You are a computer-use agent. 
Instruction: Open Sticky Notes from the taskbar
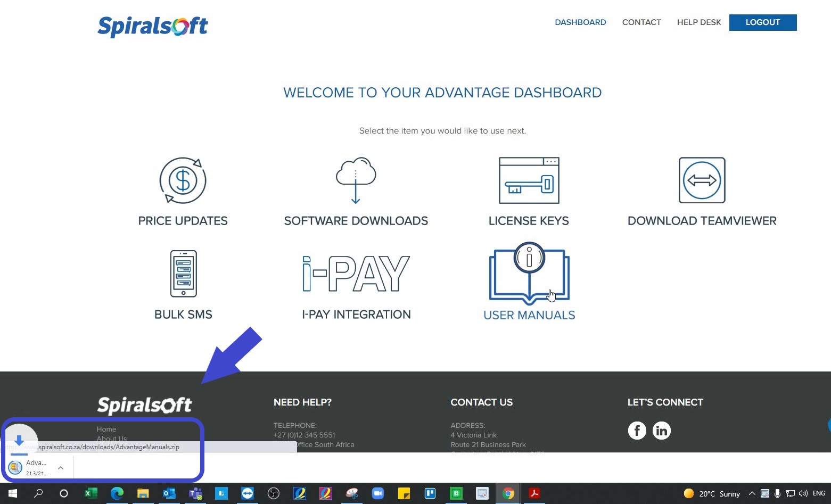(404, 493)
